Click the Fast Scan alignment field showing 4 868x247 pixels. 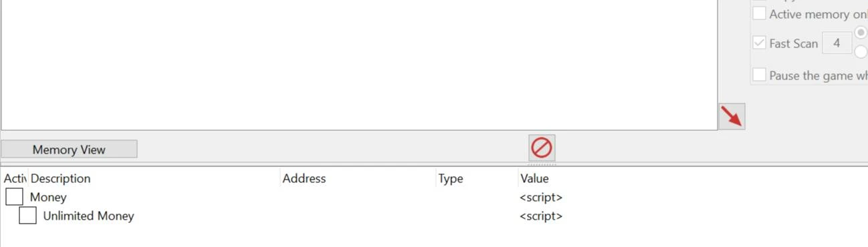837,43
